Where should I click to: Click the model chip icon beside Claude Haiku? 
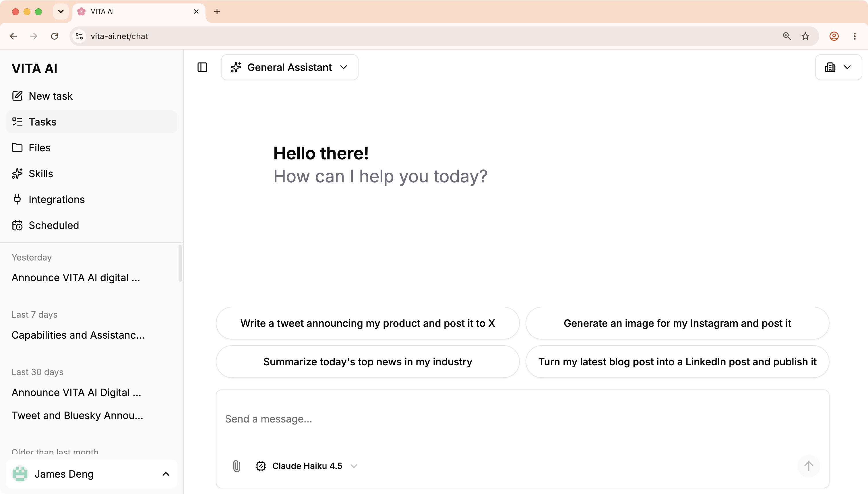(261, 466)
